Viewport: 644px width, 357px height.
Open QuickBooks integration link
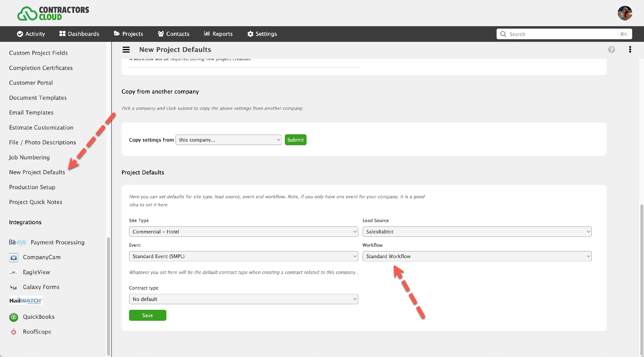(x=39, y=317)
